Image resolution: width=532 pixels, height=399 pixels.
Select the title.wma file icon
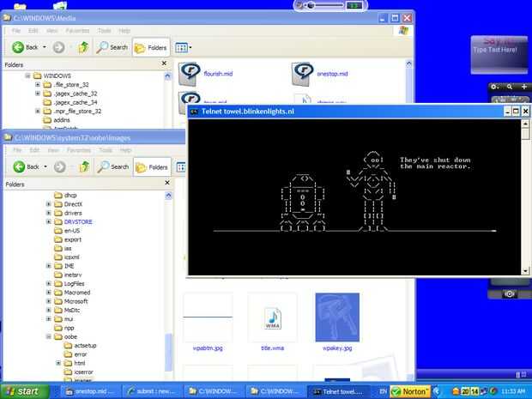[273, 318]
